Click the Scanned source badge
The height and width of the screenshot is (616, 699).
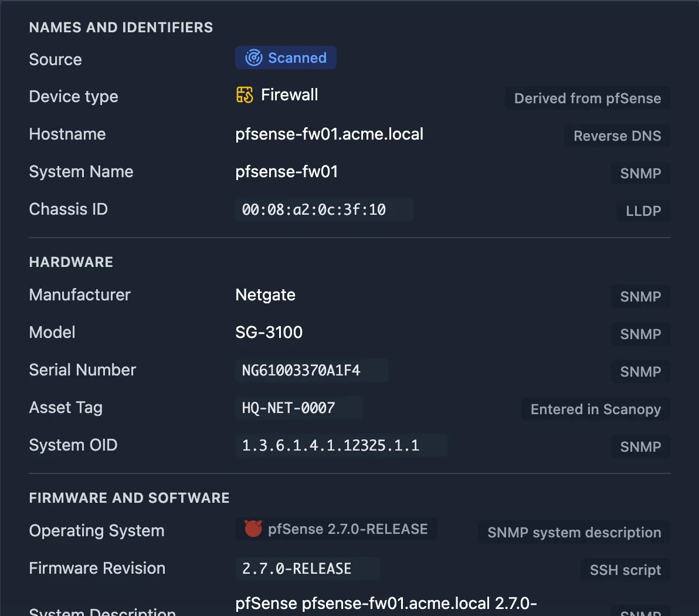(286, 57)
